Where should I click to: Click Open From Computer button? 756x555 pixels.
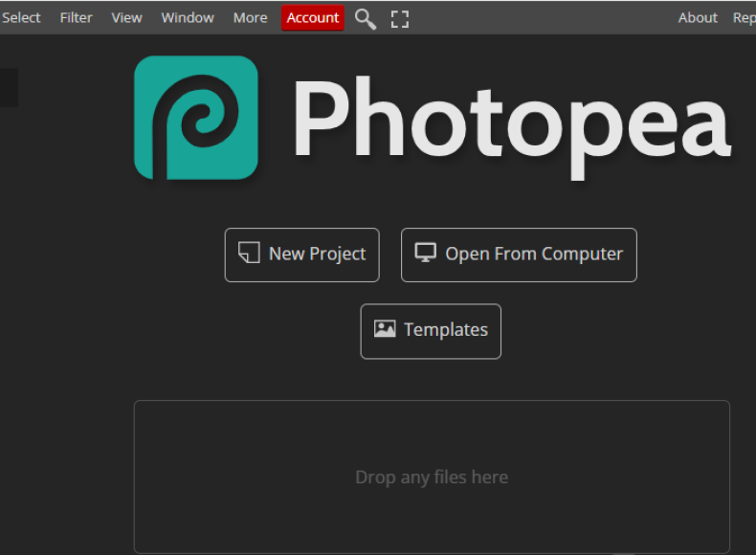click(519, 255)
